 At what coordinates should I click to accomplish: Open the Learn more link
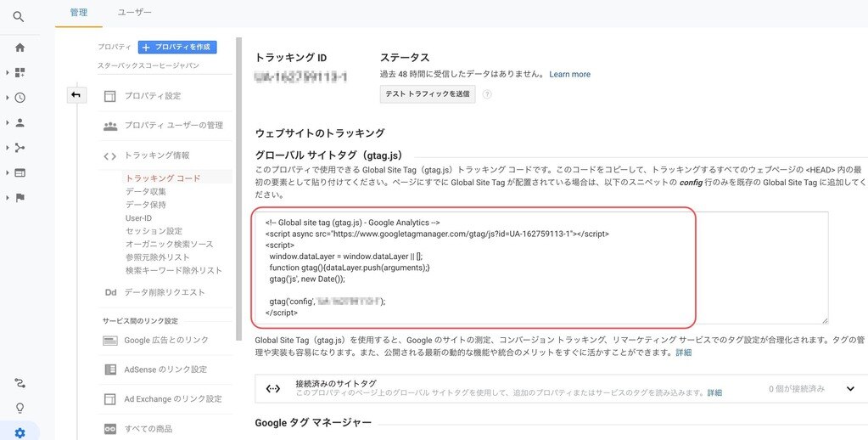point(569,75)
